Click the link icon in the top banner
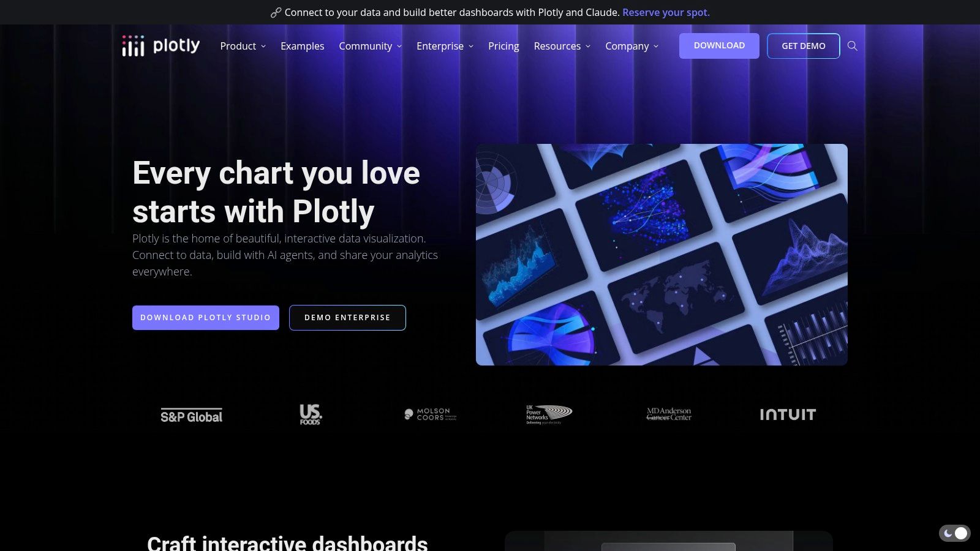 [276, 12]
